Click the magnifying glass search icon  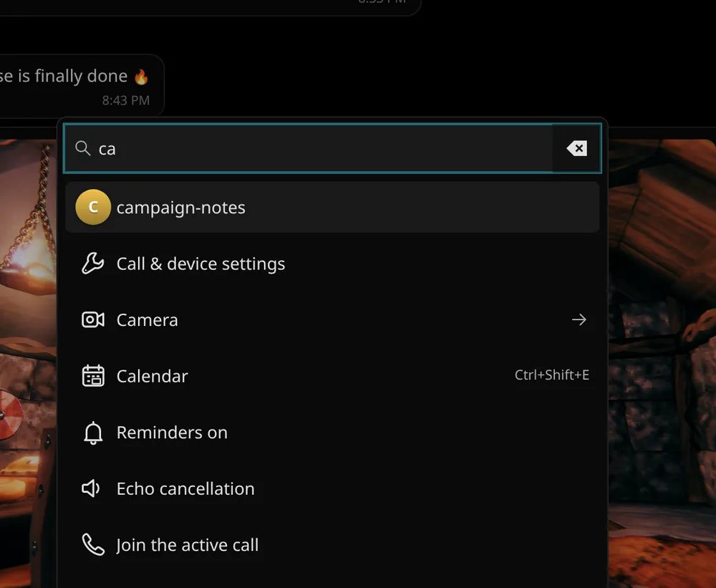(x=82, y=148)
